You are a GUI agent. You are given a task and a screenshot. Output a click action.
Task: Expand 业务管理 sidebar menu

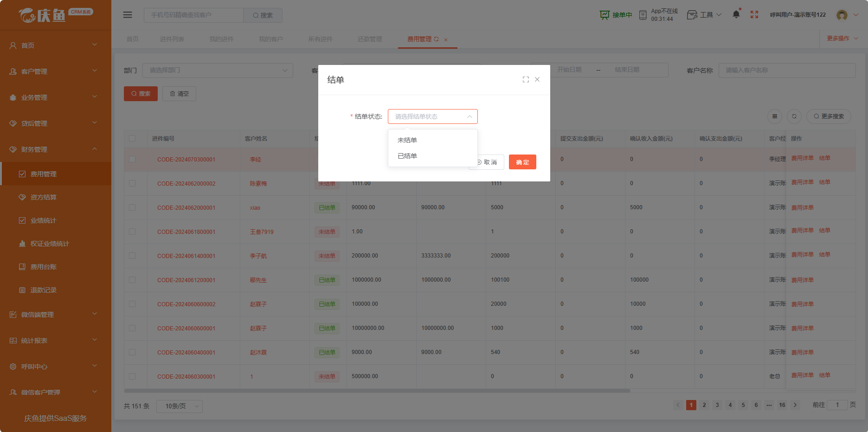click(x=56, y=97)
